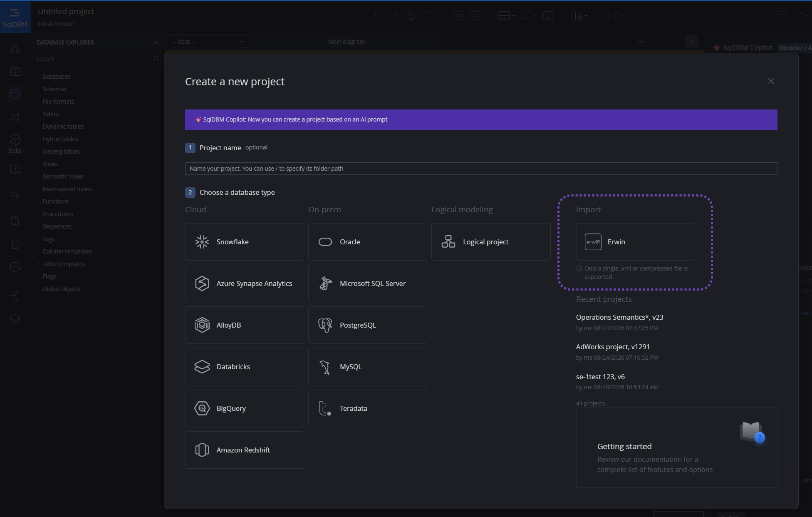
Task: Click the undo toolbar icon
Action: click(378, 16)
